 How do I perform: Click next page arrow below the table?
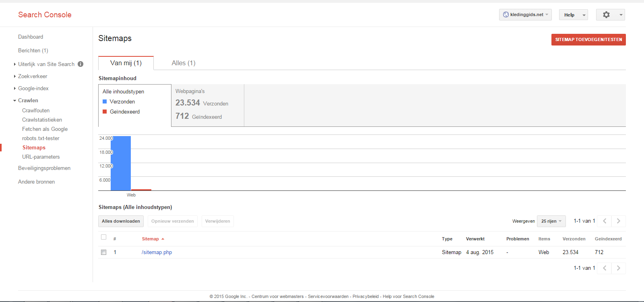[x=619, y=268]
